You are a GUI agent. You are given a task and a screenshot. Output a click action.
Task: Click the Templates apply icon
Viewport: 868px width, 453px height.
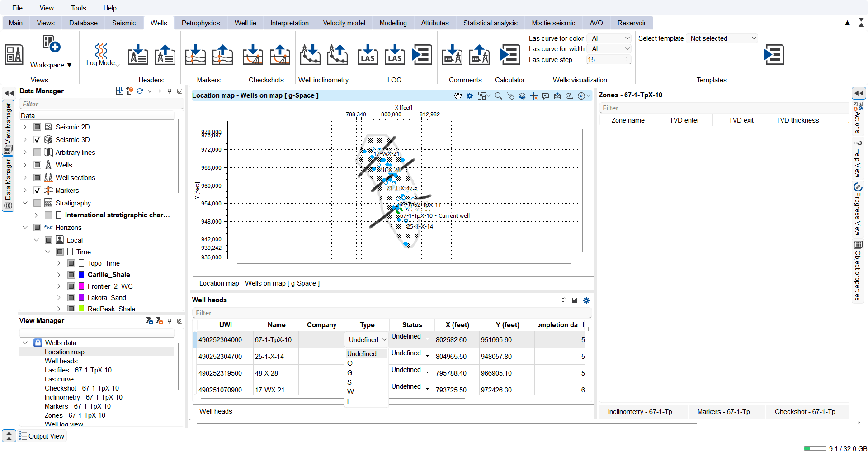coord(773,55)
